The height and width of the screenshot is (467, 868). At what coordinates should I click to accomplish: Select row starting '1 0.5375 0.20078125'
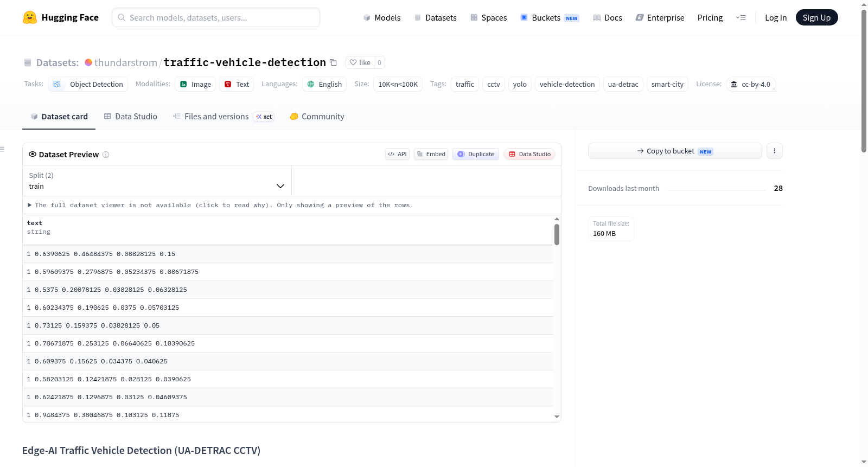288,290
